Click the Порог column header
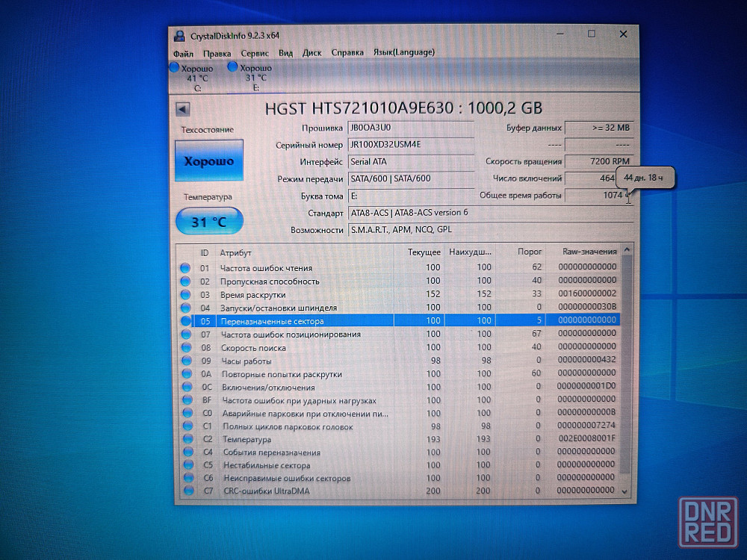Viewport: 747px width, 560px height. pyautogui.click(x=520, y=252)
